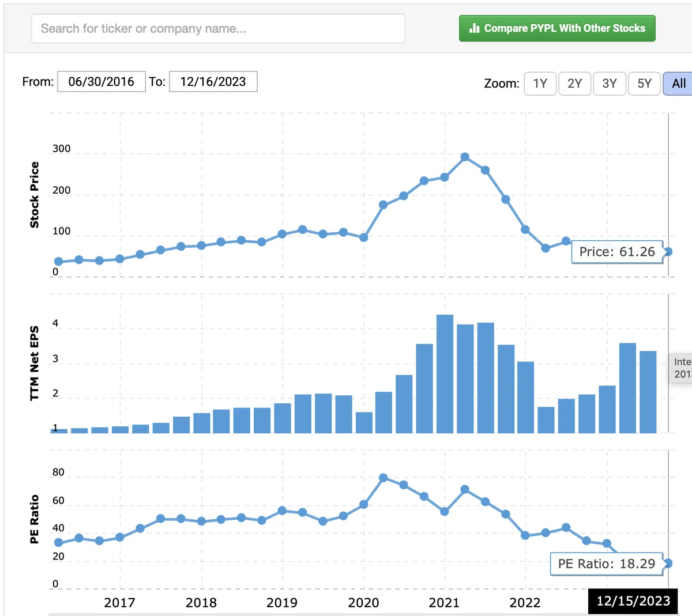Switch zoom to 5Y
Screen dimensions: 692x616
[x=644, y=84]
